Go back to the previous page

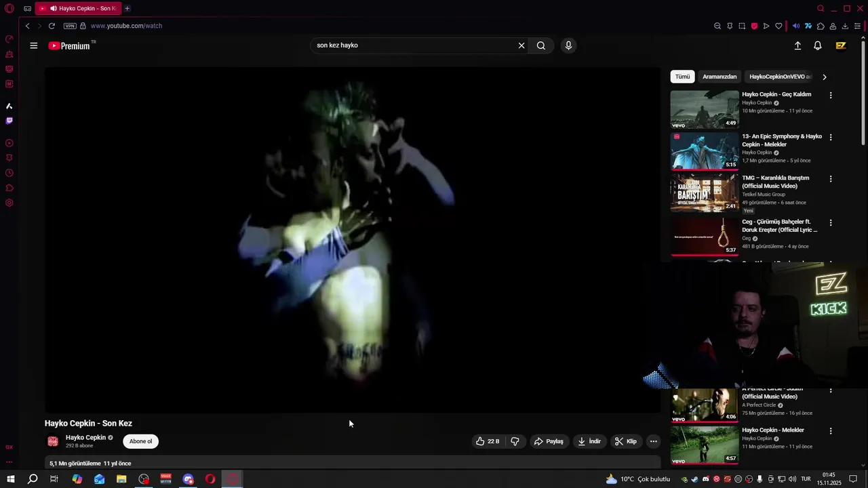[x=27, y=26]
